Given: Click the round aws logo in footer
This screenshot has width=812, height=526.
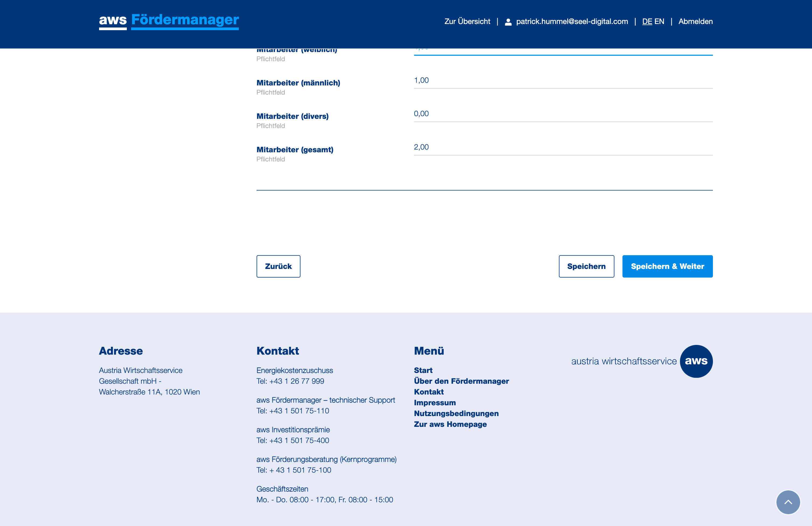Looking at the screenshot, I should coord(696,361).
